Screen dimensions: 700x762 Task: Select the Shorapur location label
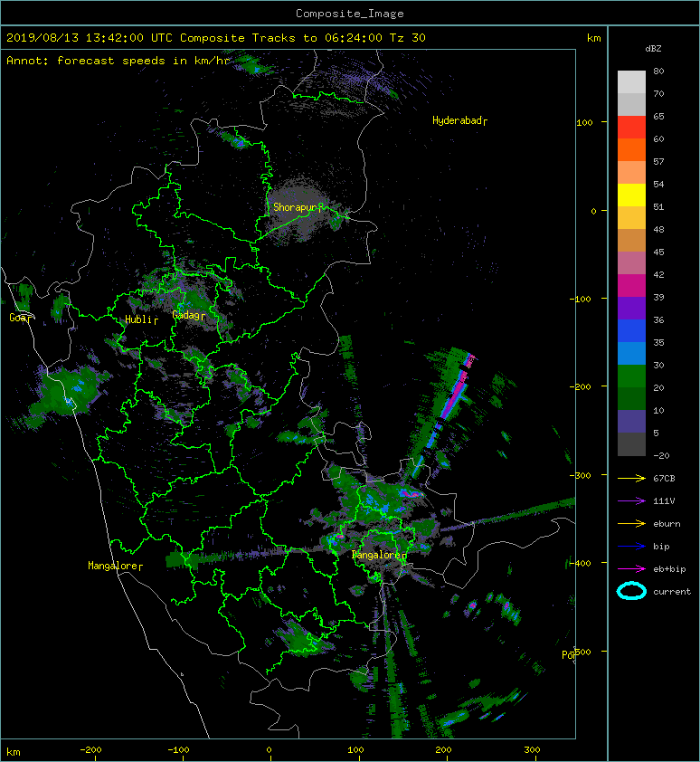point(298,207)
